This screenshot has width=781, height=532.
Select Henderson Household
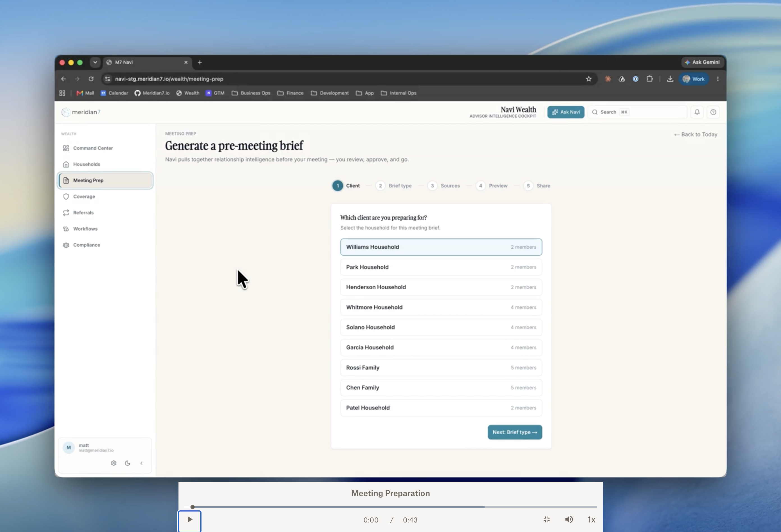coord(441,287)
